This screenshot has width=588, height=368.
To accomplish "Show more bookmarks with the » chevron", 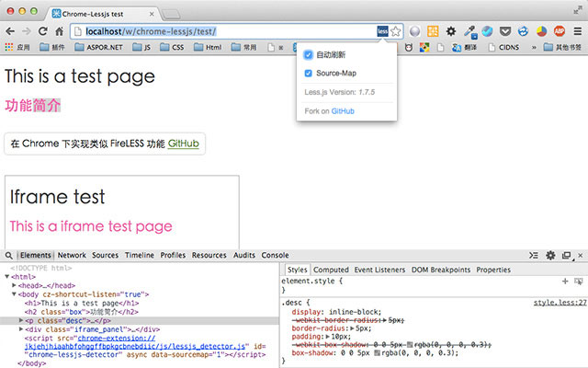I will (534, 47).
